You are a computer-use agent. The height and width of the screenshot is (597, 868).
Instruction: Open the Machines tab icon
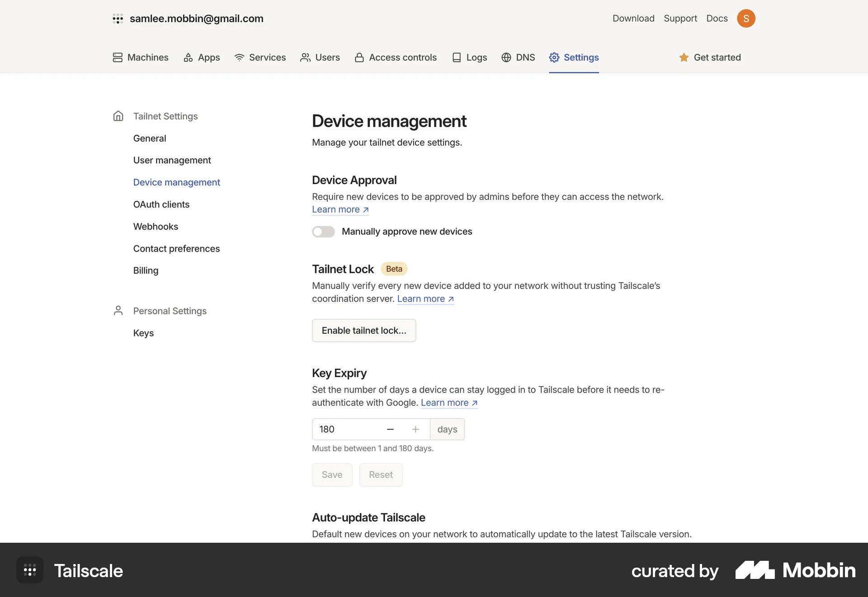(x=118, y=57)
